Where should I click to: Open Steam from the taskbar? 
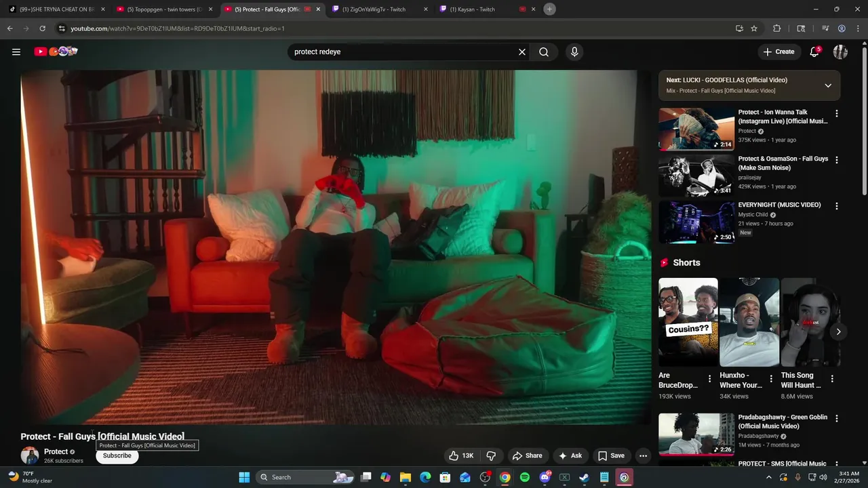tap(584, 477)
